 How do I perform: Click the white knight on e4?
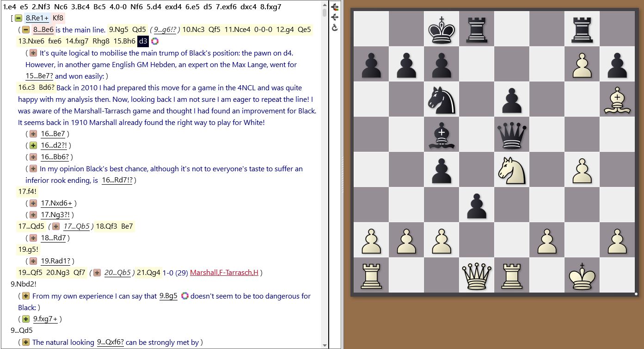coord(512,170)
